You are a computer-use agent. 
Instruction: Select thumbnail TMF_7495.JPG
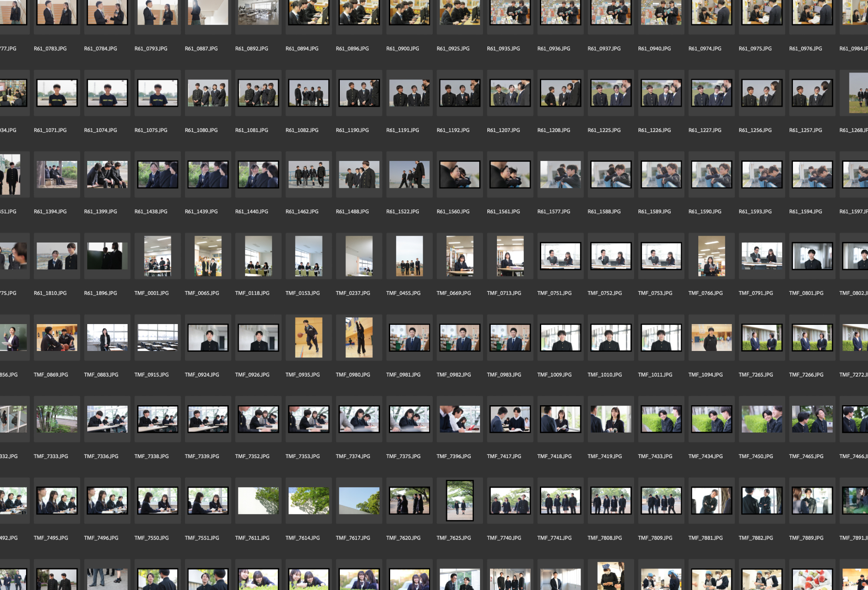point(57,501)
